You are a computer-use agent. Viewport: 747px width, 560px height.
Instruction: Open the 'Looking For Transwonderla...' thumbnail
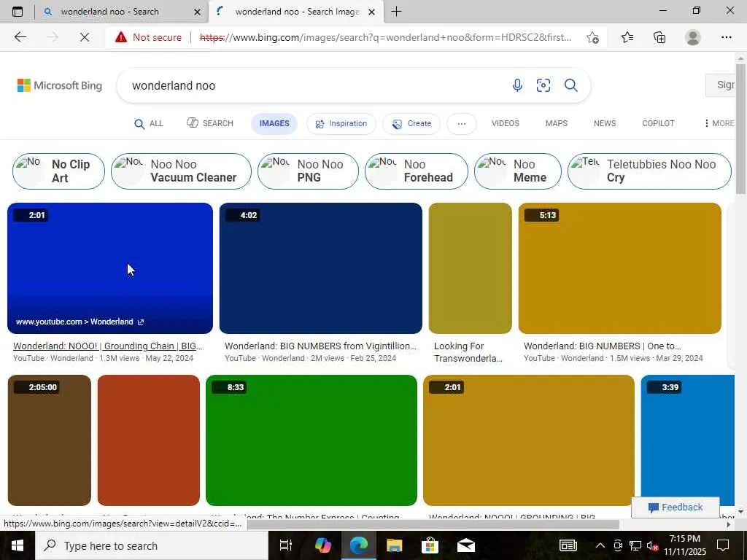[471, 268]
